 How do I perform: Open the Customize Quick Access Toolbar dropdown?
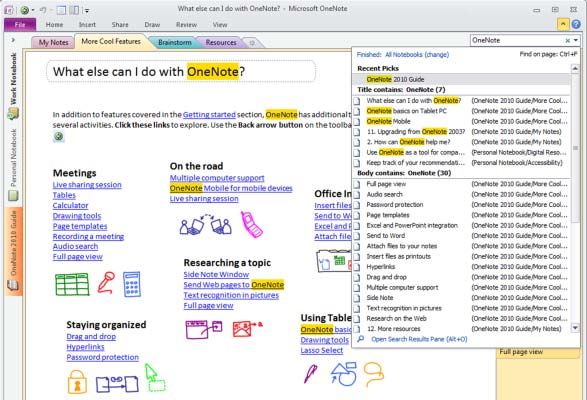[x=87, y=11]
